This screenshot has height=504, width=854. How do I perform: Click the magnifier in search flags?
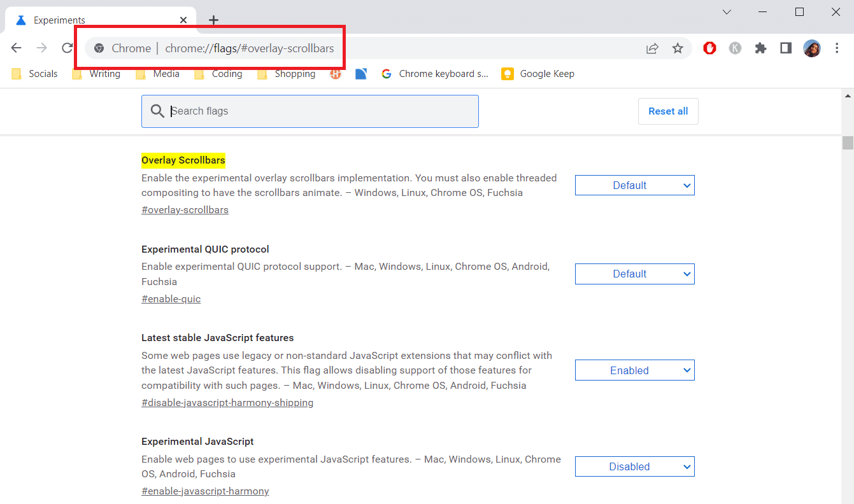click(157, 111)
